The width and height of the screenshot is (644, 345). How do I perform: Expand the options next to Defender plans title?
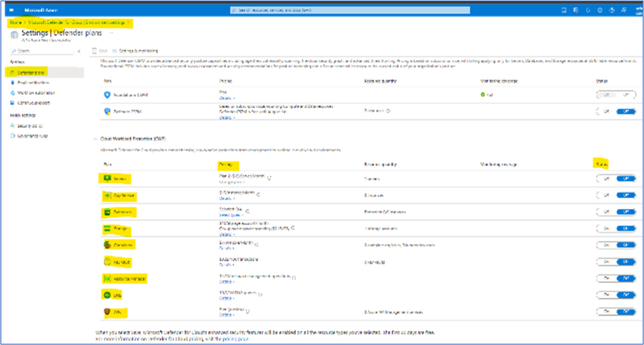112,32
